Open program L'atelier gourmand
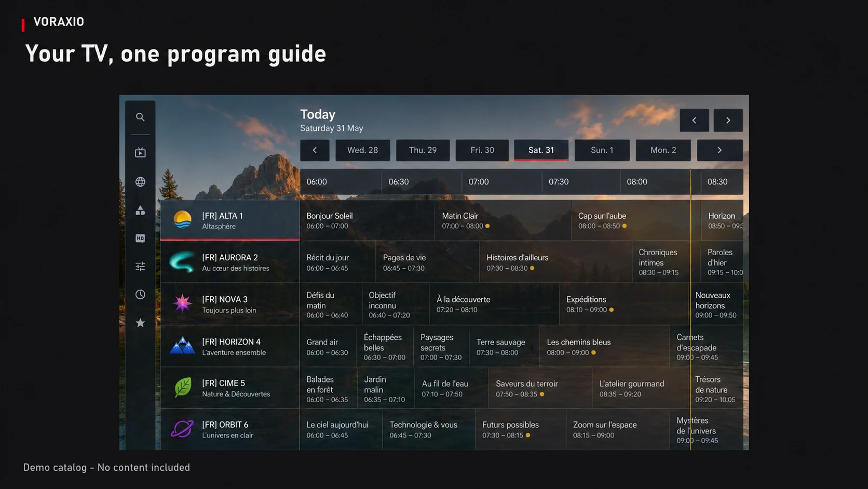Viewport: 868px width, 489px height. coord(641,388)
